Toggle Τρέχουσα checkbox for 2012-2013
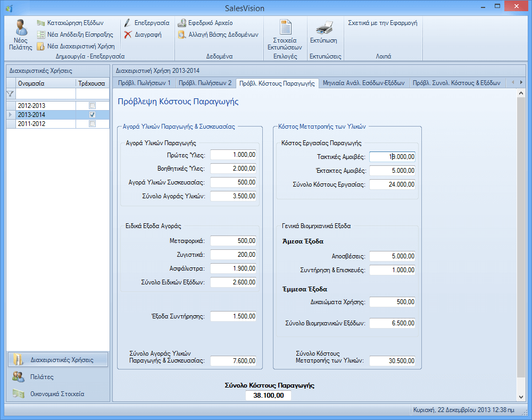The height and width of the screenshot is (420, 532). [x=93, y=106]
